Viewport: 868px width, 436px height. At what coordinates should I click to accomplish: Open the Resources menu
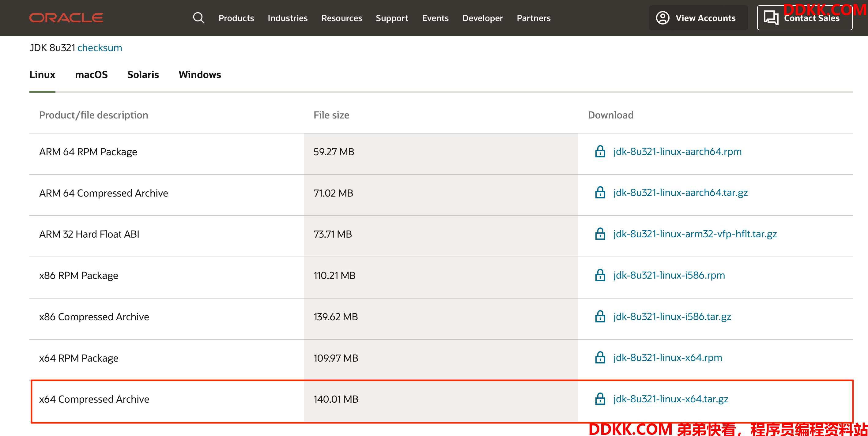tap(342, 18)
